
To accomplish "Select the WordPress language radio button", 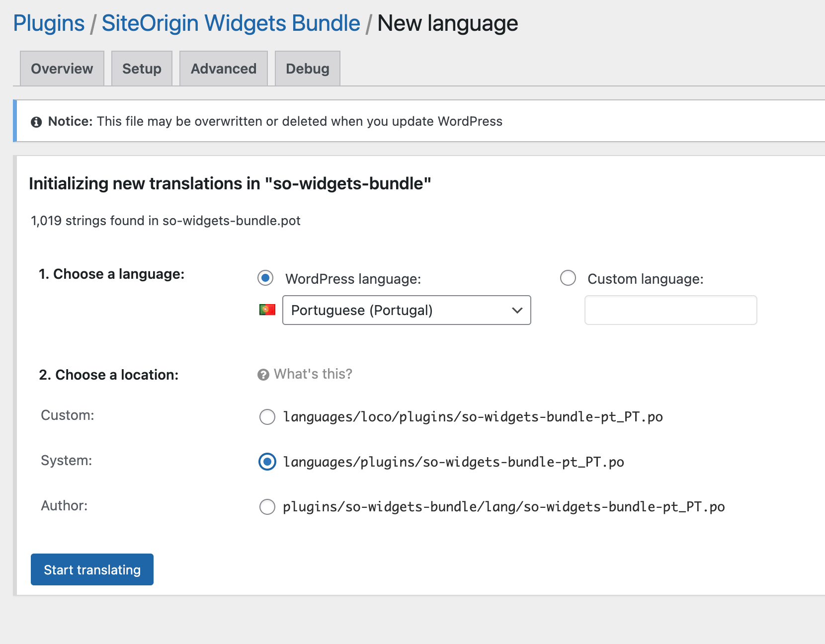I will point(265,278).
